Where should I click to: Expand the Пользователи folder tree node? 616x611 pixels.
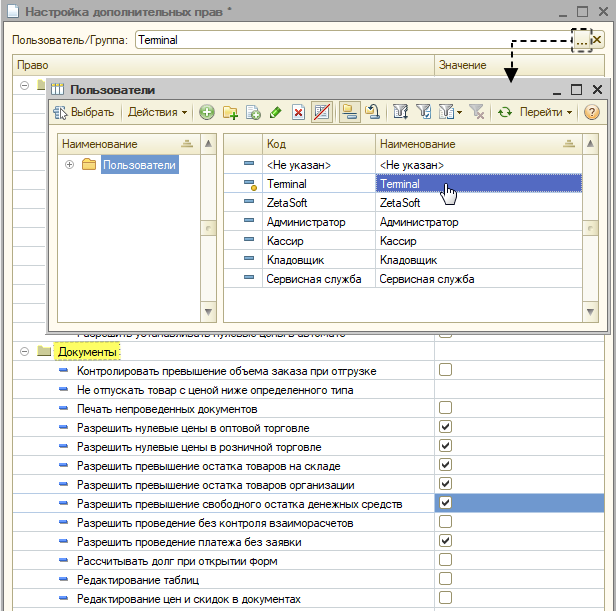[70, 165]
